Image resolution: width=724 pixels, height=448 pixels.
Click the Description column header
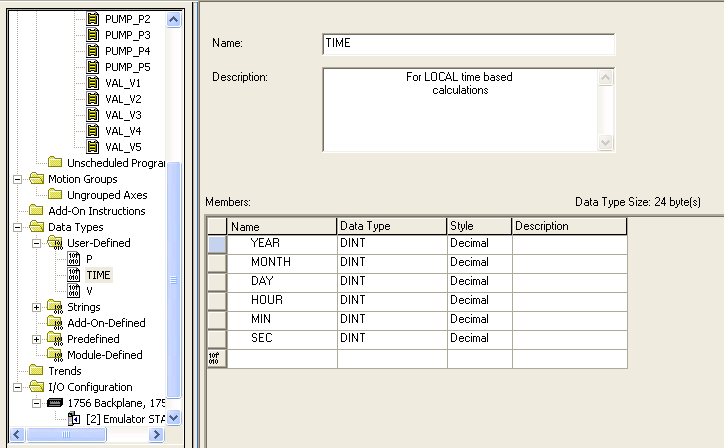[x=569, y=226]
